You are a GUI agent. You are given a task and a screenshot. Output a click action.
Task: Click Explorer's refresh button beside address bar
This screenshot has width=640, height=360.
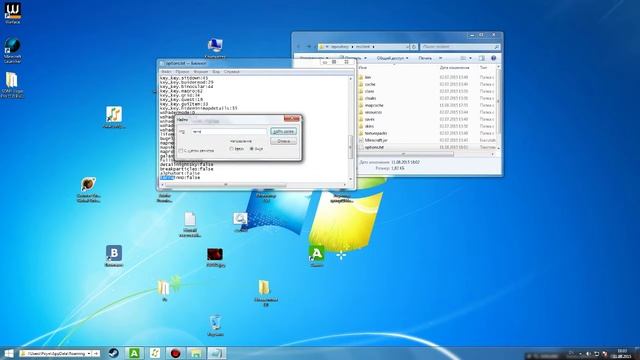(x=413, y=47)
